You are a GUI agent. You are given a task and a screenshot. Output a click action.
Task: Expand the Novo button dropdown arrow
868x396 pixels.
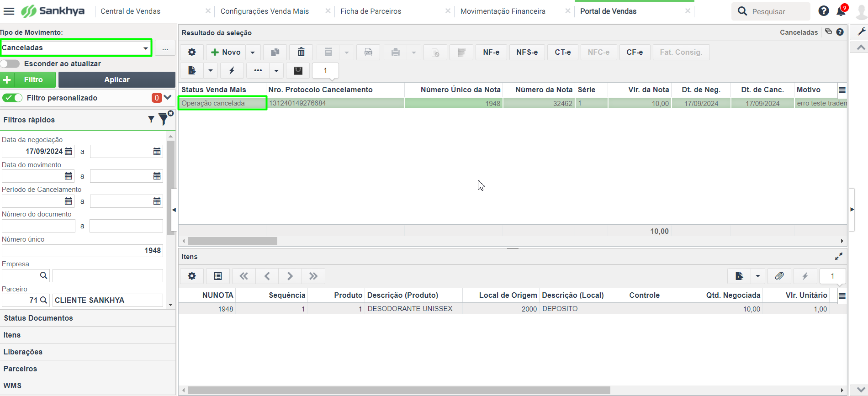pyautogui.click(x=253, y=52)
